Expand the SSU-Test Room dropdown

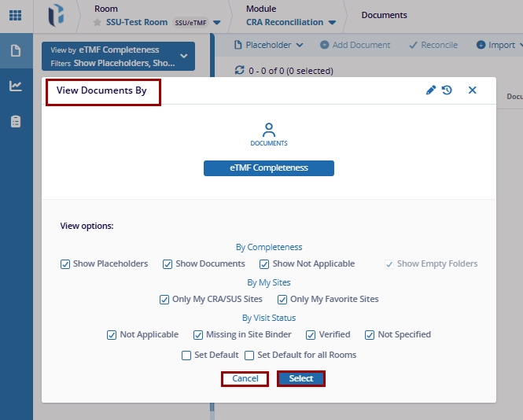(x=216, y=23)
